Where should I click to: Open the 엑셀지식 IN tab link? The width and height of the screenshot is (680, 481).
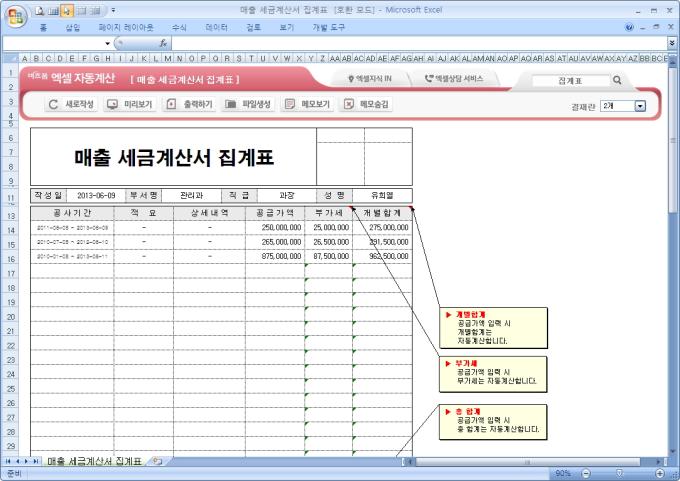click(x=370, y=79)
